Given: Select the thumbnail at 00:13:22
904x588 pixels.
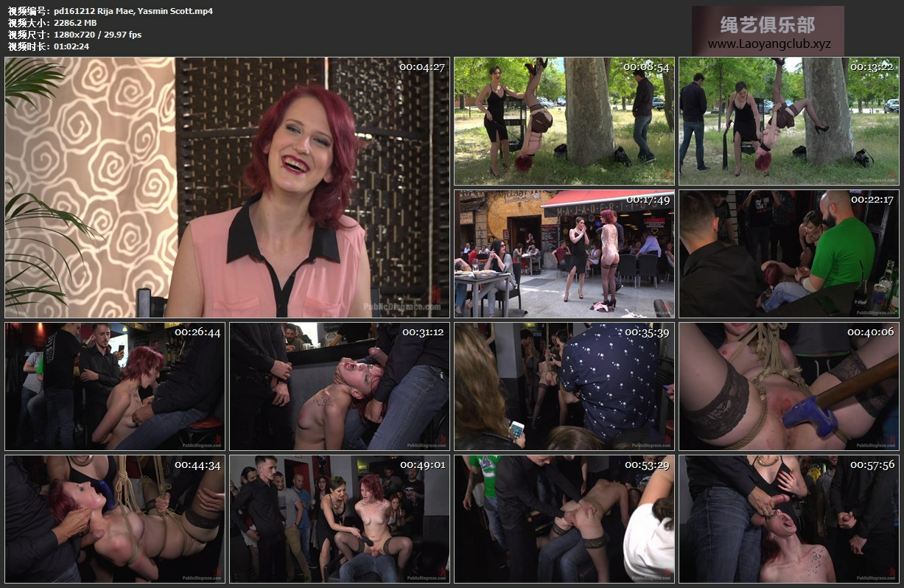Looking at the screenshot, I should coord(788,121).
